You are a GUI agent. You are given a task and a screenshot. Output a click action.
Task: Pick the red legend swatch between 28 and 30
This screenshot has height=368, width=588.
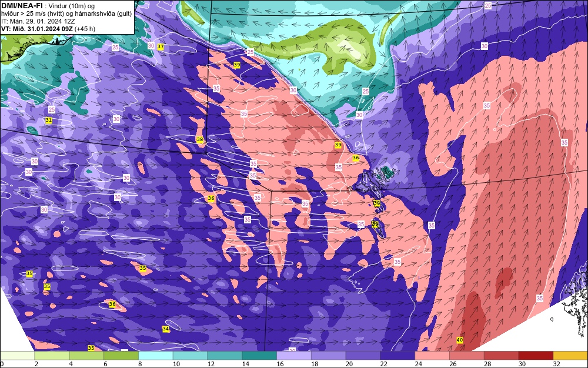pyautogui.click(x=501, y=356)
